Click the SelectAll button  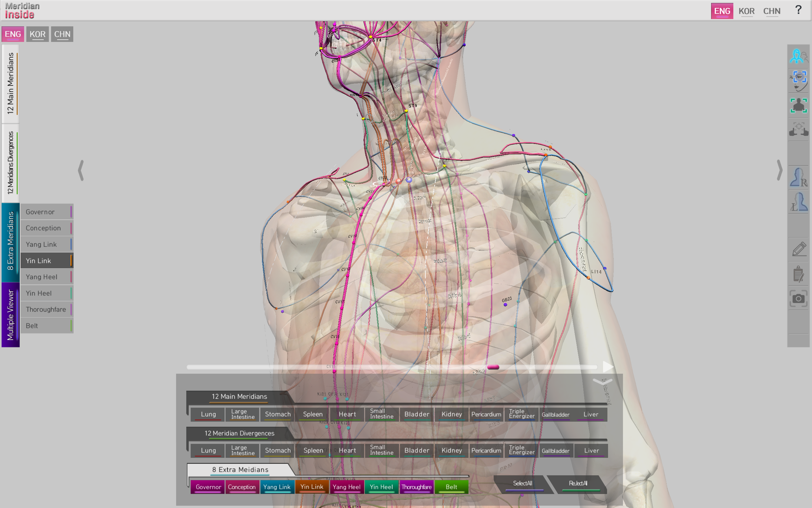523,484
